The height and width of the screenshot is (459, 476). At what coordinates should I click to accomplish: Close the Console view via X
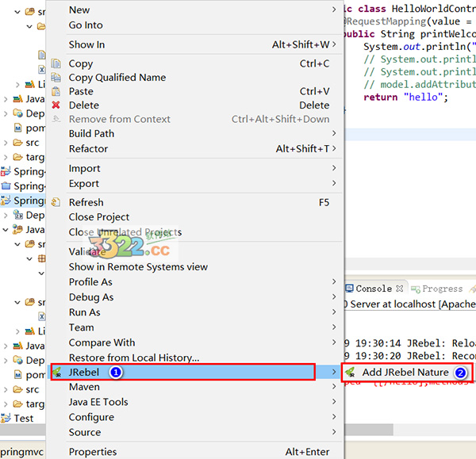(x=400, y=289)
